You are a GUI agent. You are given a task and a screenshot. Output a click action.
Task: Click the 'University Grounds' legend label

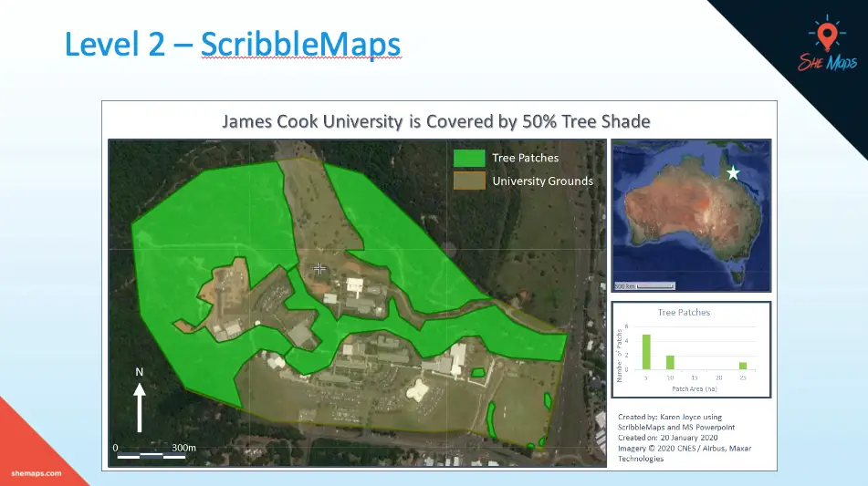[x=542, y=181]
